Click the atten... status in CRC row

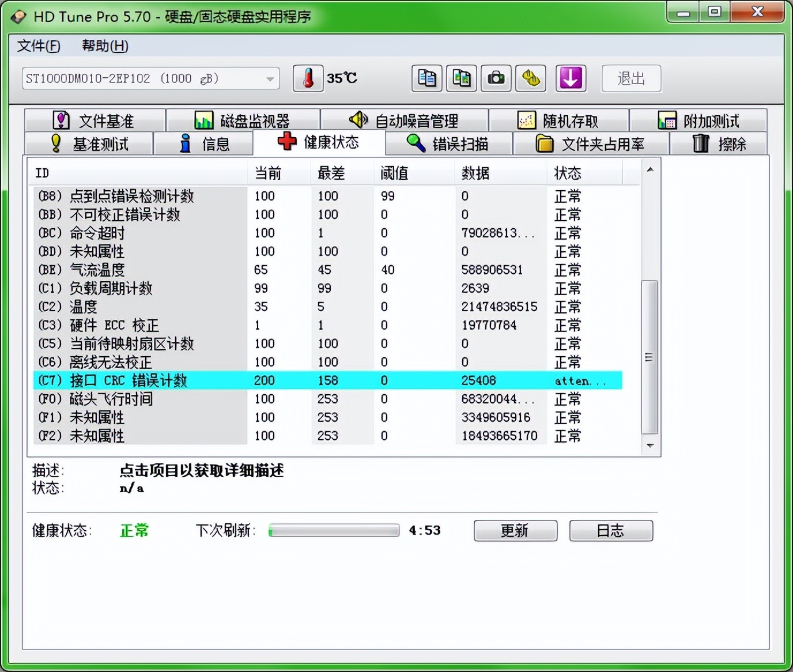coord(580,381)
